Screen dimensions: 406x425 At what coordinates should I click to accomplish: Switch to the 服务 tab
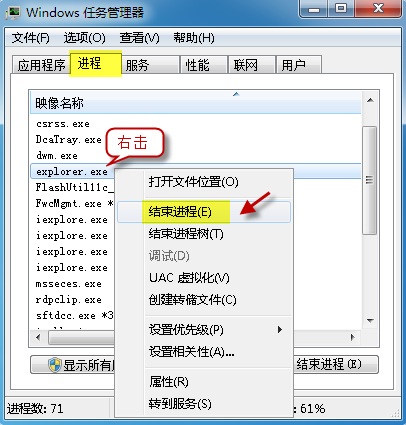[x=149, y=65]
